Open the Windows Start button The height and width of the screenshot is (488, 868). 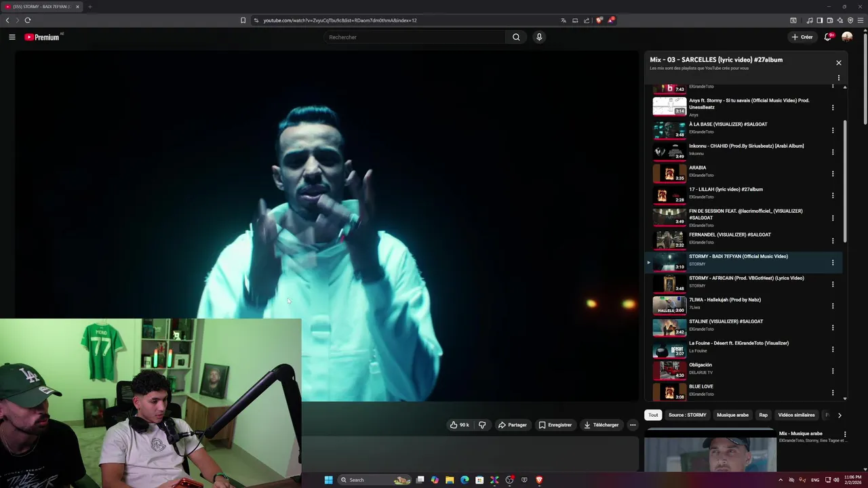pos(329,480)
